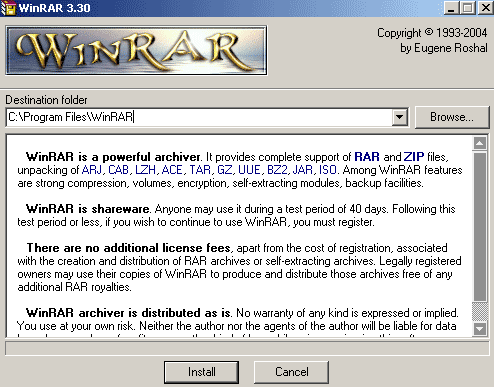Click the 'LZH' format text

(x=145, y=170)
